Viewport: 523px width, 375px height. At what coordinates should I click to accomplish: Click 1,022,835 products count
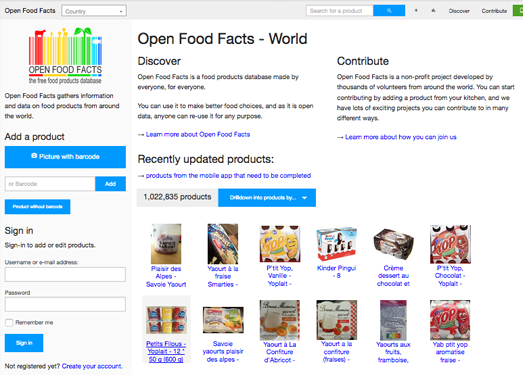(177, 197)
